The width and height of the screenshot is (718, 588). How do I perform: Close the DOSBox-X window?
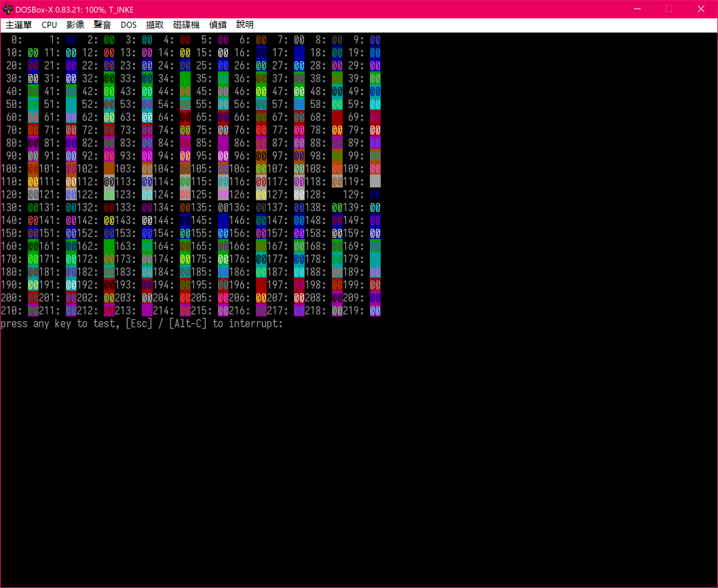(x=701, y=9)
